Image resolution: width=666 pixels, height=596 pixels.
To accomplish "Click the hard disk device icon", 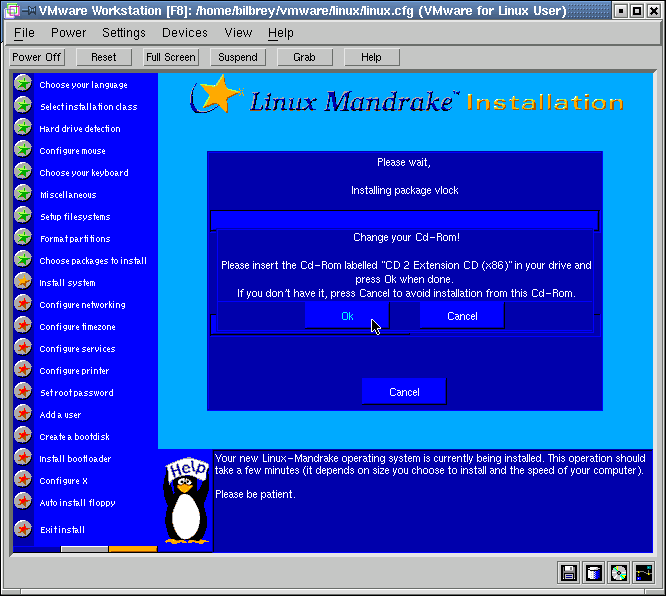I will pyautogui.click(x=594, y=573).
